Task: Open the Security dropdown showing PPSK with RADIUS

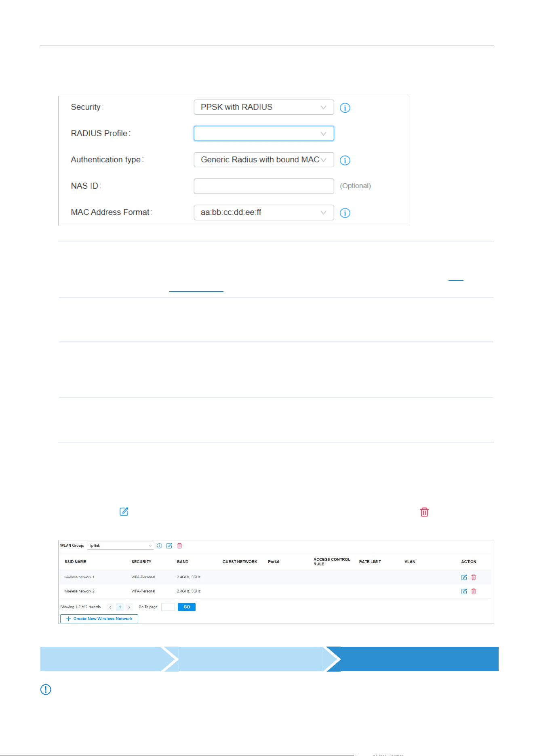Action: (x=264, y=107)
